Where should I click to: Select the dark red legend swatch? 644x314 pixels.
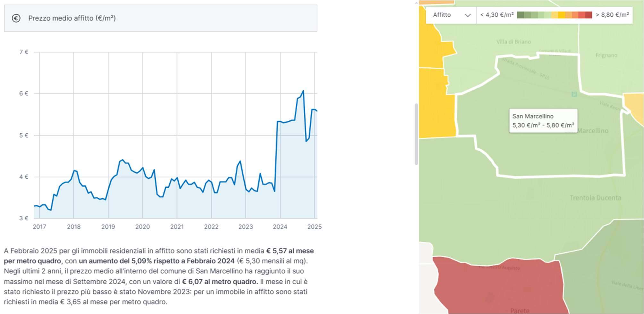point(589,15)
